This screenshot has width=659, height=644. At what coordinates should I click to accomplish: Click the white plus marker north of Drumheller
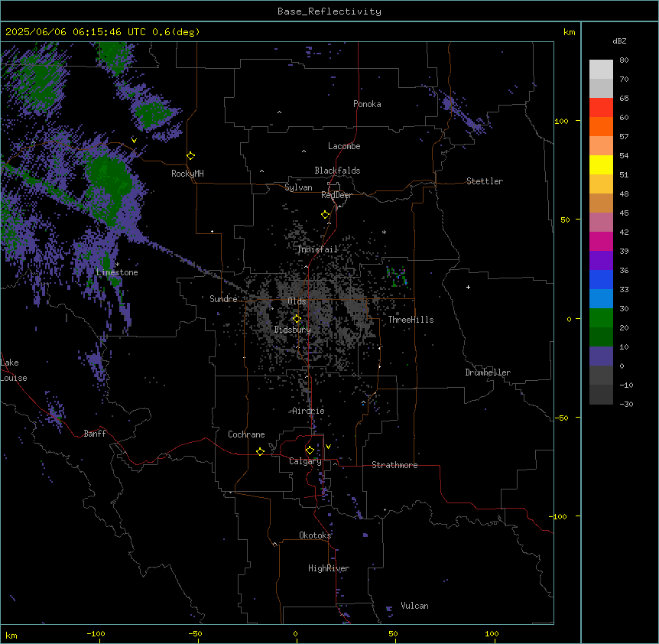(468, 287)
